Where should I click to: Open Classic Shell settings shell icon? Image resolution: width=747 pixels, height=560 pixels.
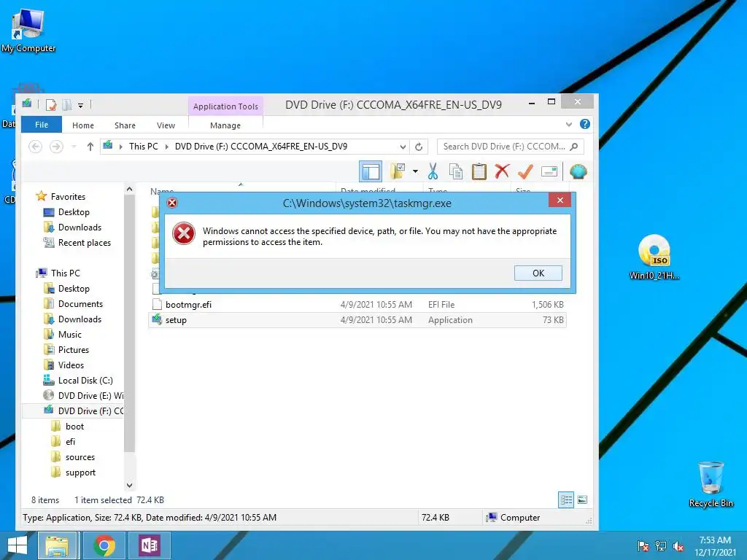click(x=578, y=171)
